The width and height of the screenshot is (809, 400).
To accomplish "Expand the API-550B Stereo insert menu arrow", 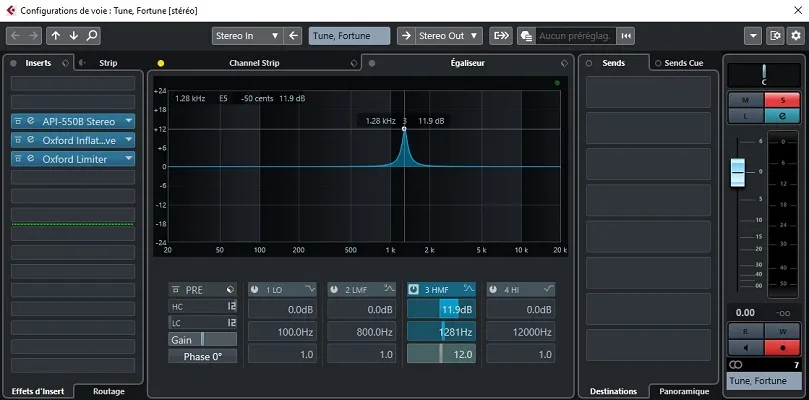I will [x=129, y=121].
